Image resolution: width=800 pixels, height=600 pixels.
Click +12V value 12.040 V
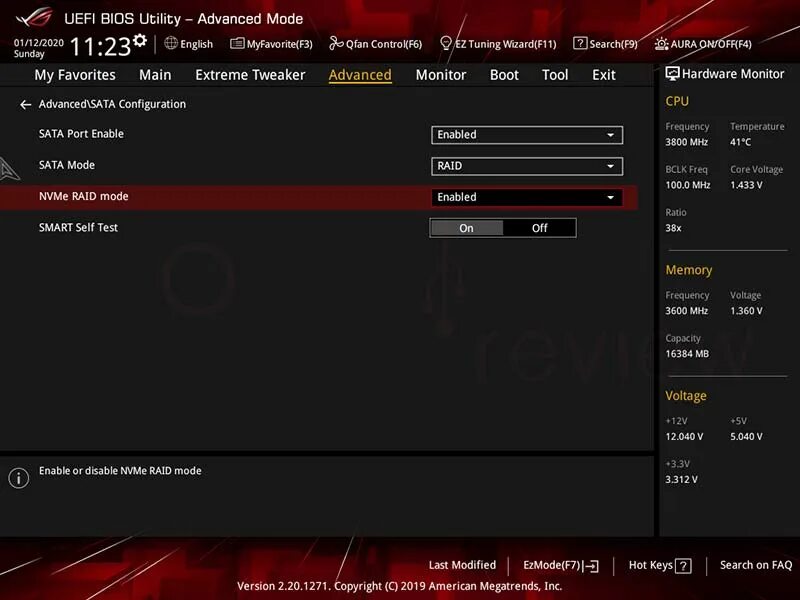[x=684, y=437]
